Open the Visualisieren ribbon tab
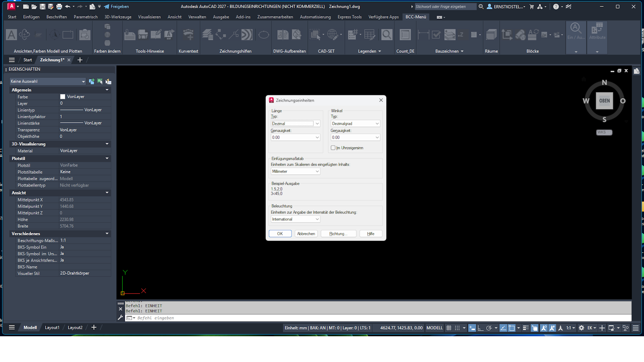 tap(149, 17)
